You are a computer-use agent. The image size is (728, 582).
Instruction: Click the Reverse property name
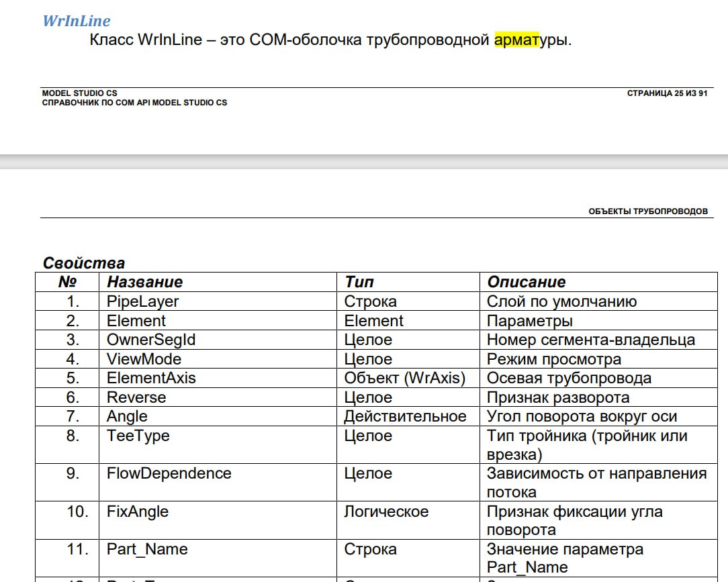[x=136, y=397]
